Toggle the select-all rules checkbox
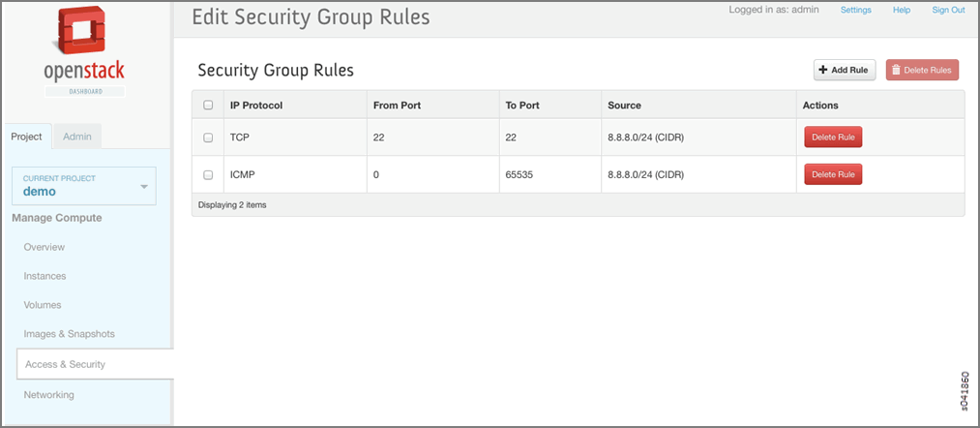The height and width of the screenshot is (428, 980). [208, 105]
